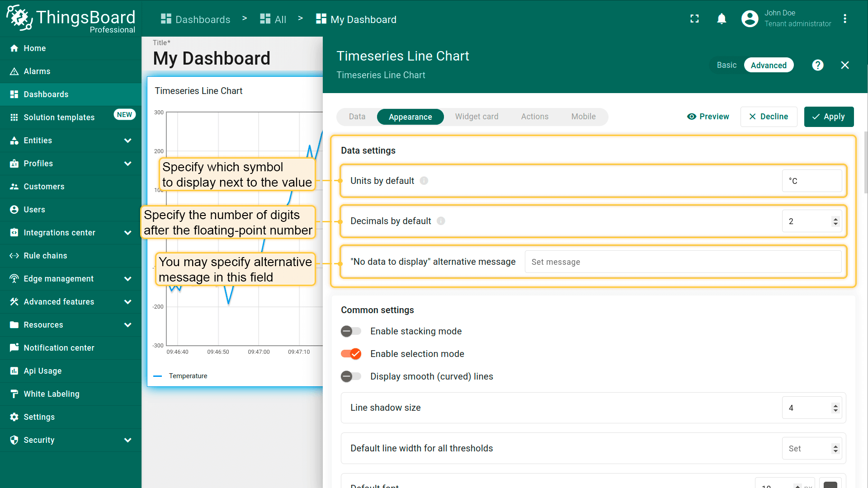Click info icon beside Decimals by default
Viewport: 868px width, 488px height.
441,221
